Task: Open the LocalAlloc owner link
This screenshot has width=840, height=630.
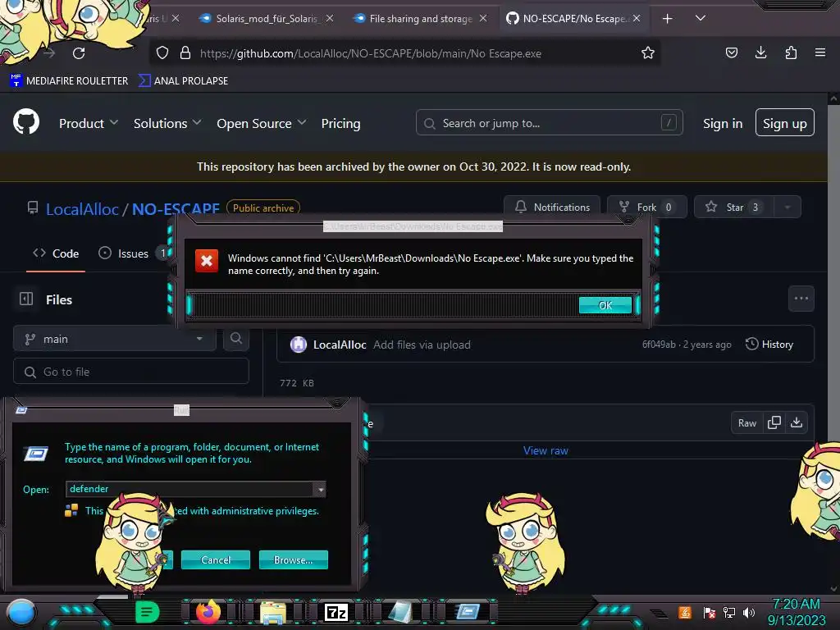Action: 82,209
